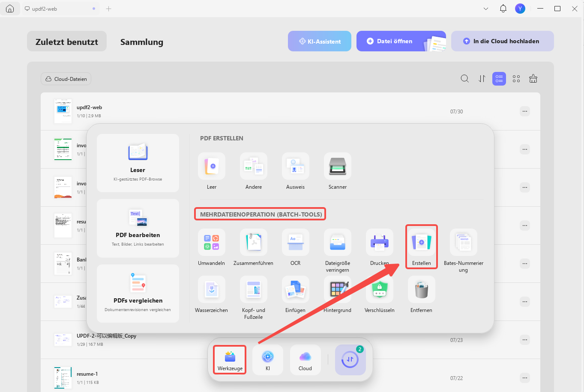This screenshot has height=392, width=584.
Task: Open the Verschlüsseln encrypt tool
Action: click(x=380, y=289)
